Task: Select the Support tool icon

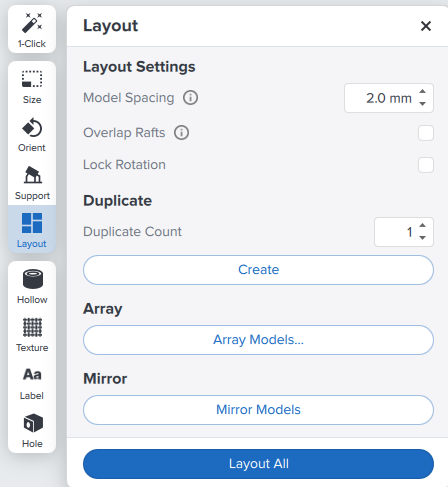Action: pos(32,183)
